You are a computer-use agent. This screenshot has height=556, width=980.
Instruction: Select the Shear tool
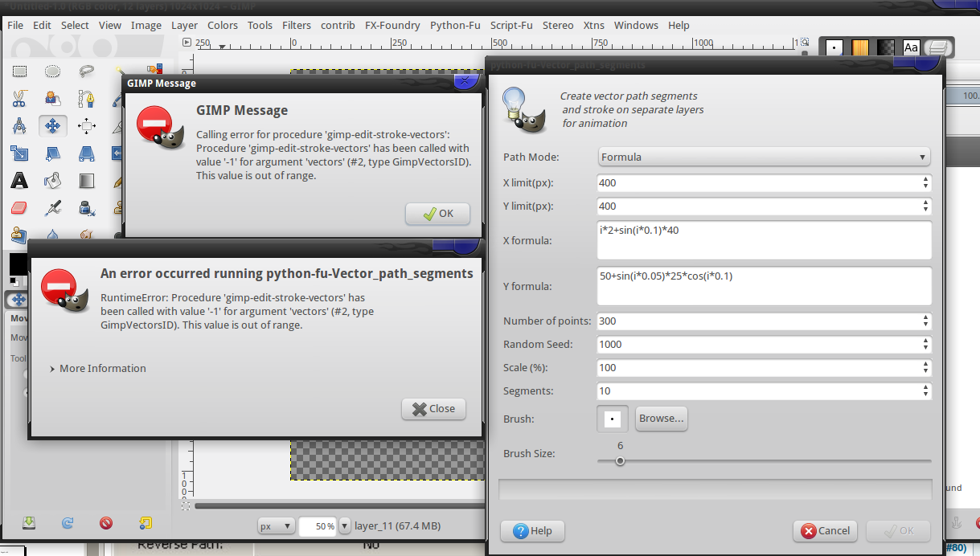tap(53, 153)
